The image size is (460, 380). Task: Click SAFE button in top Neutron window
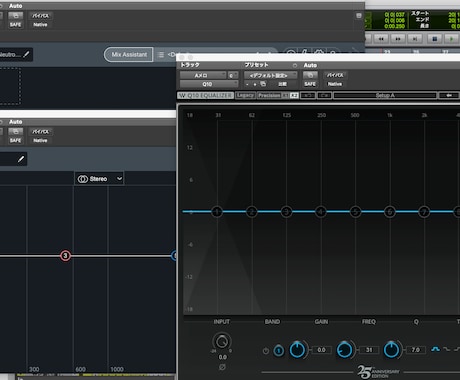(x=15, y=25)
